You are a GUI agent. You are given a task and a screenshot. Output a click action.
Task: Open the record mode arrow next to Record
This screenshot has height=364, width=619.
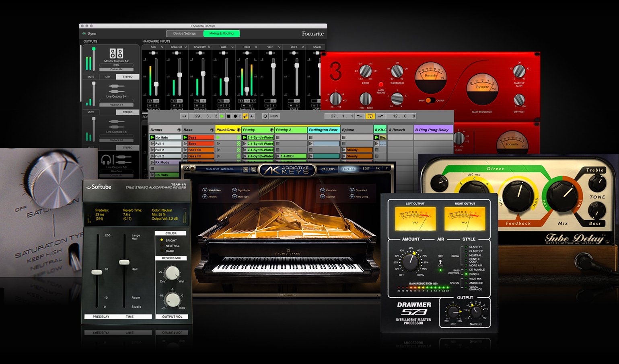(240, 116)
